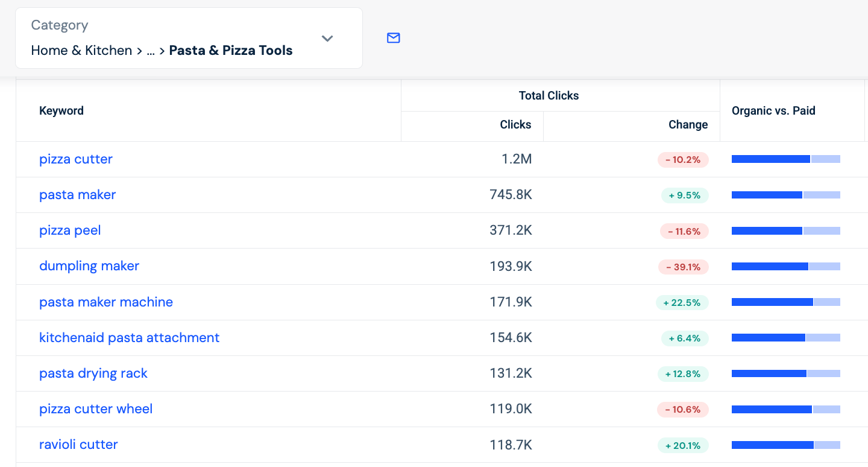Click the organic vs paid bar for pasta drying rack
The image size is (868, 467).
point(785,373)
